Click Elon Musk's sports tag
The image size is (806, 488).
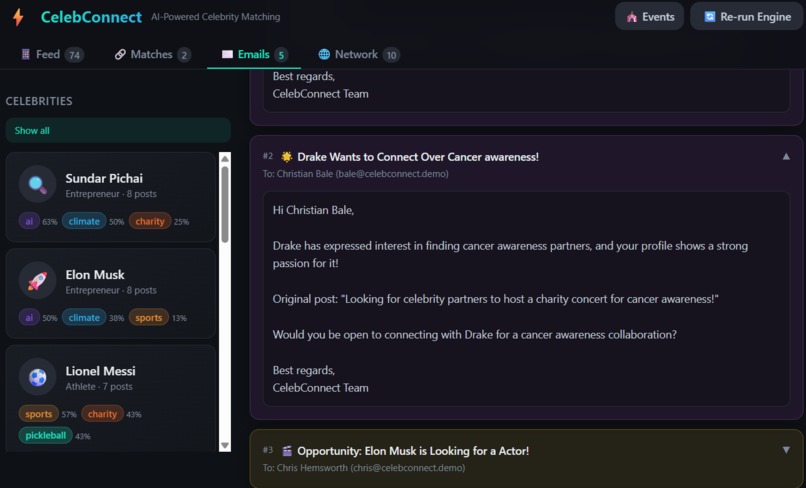(x=149, y=318)
